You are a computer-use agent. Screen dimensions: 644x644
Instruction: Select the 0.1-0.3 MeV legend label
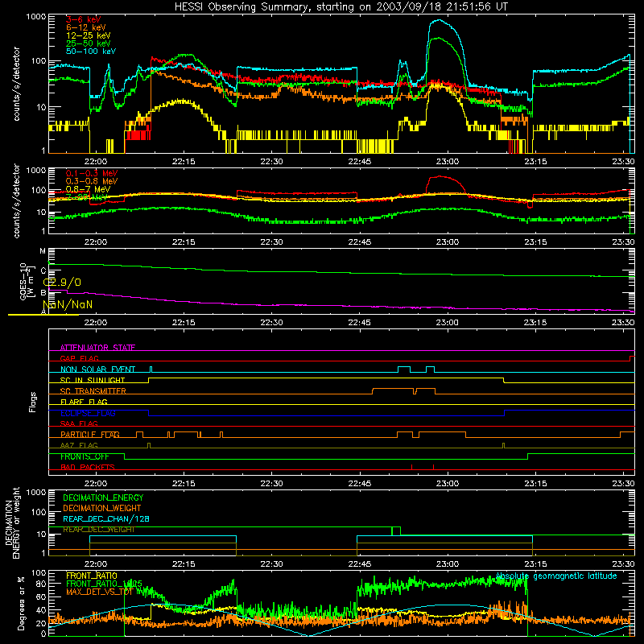(x=92, y=173)
